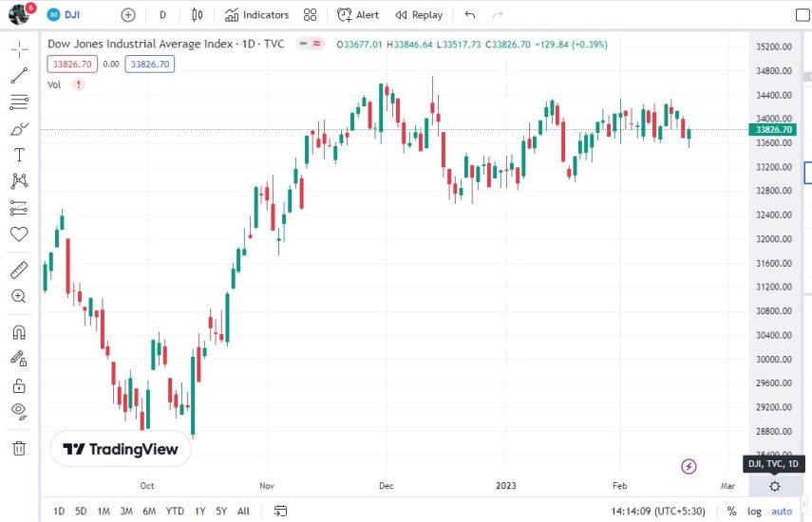The height and width of the screenshot is (522, 812).
Task: Click the redo arrow
Action: coord(498,15)
